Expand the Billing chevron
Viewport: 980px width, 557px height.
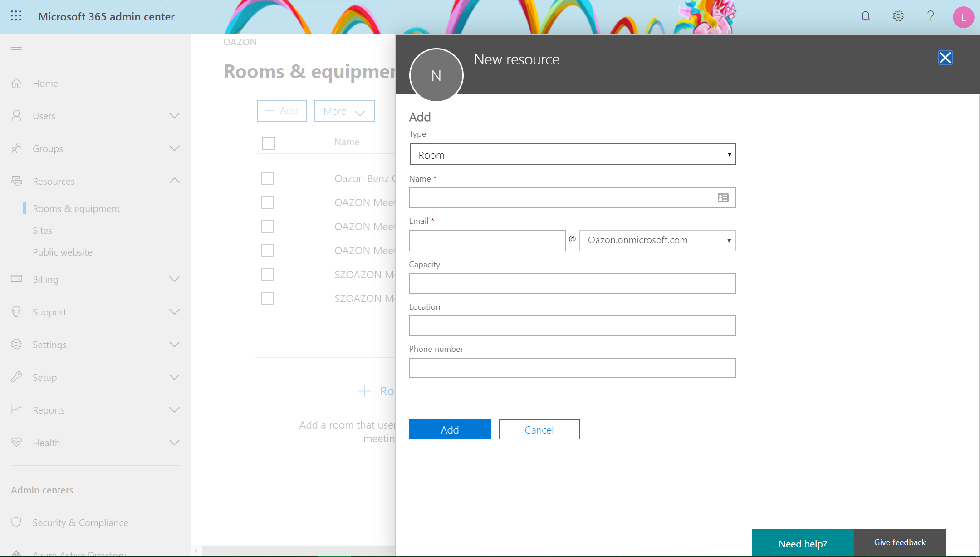tap(174, 279)
